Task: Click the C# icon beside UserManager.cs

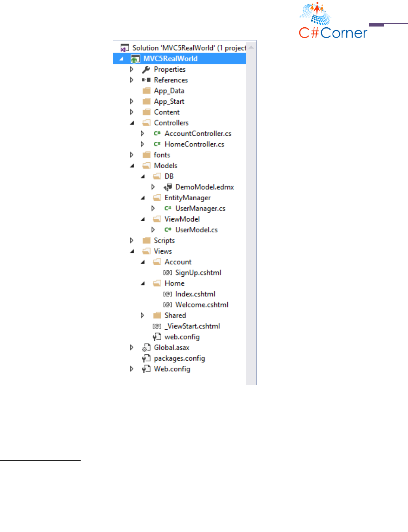Action: tap(168, 208)
